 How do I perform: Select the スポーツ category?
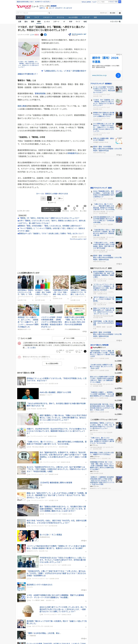click(x=56, y=21)
